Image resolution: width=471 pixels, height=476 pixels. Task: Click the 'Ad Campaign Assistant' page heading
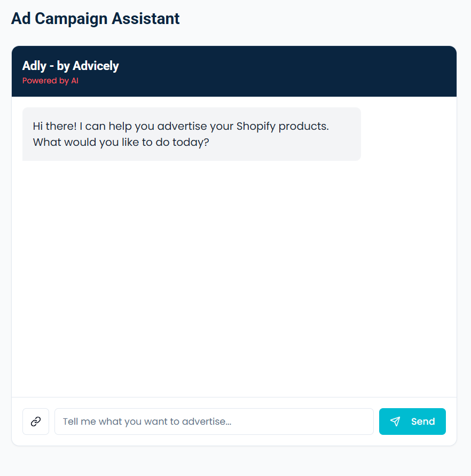(96, 19)
